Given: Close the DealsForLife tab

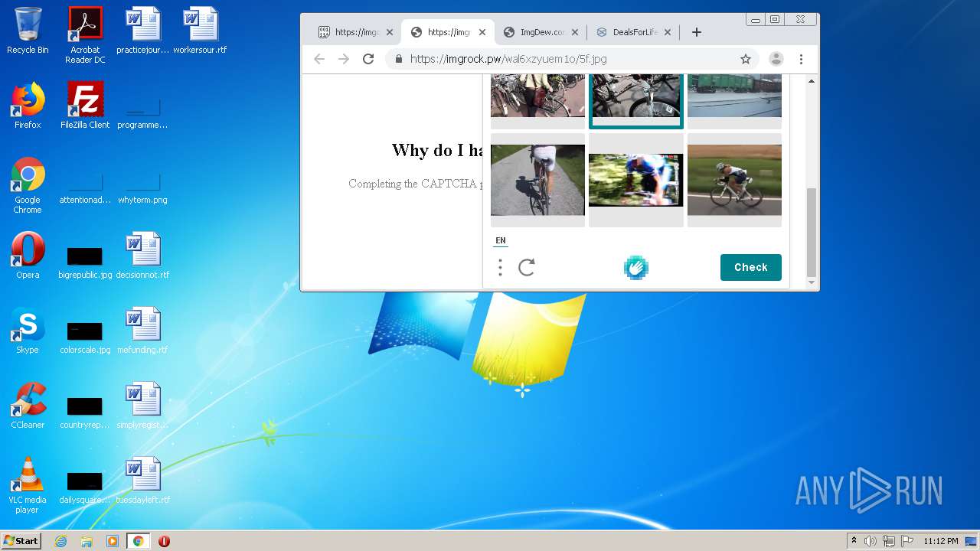Looking at the screenshot, I should click(x=668, y=32).
